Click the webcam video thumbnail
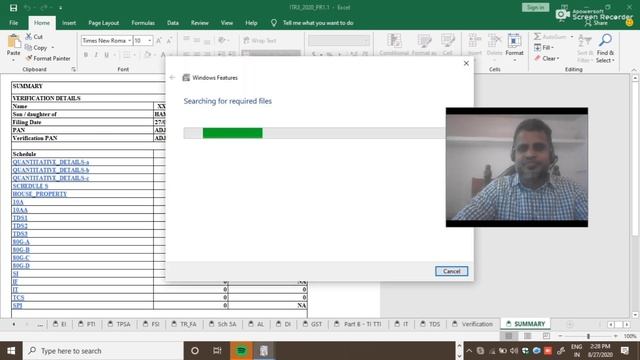Image resolution: width=640 pixels, height=360 pixels. [517, 167]
